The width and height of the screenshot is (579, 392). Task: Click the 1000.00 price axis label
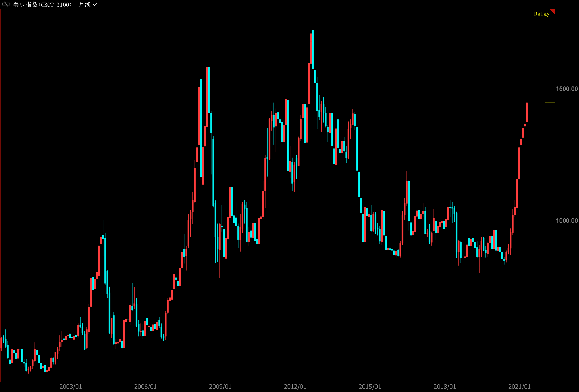[567, 221]
